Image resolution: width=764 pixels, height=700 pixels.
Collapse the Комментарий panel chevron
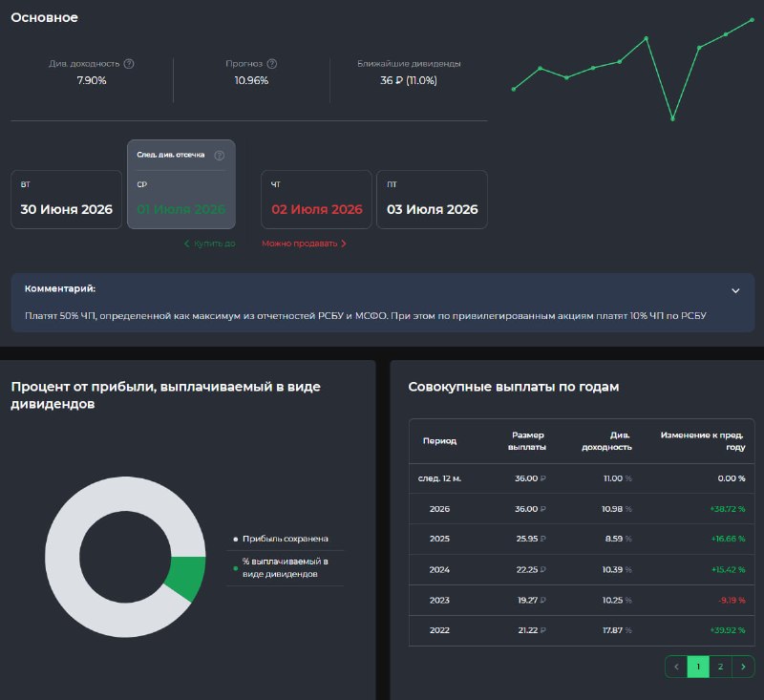click(x=735, y=290)
